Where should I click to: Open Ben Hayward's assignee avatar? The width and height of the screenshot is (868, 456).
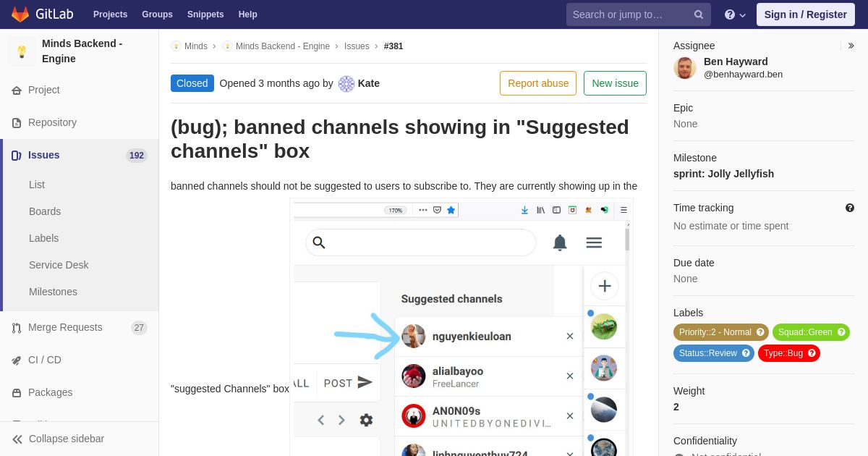coord(685,67)
